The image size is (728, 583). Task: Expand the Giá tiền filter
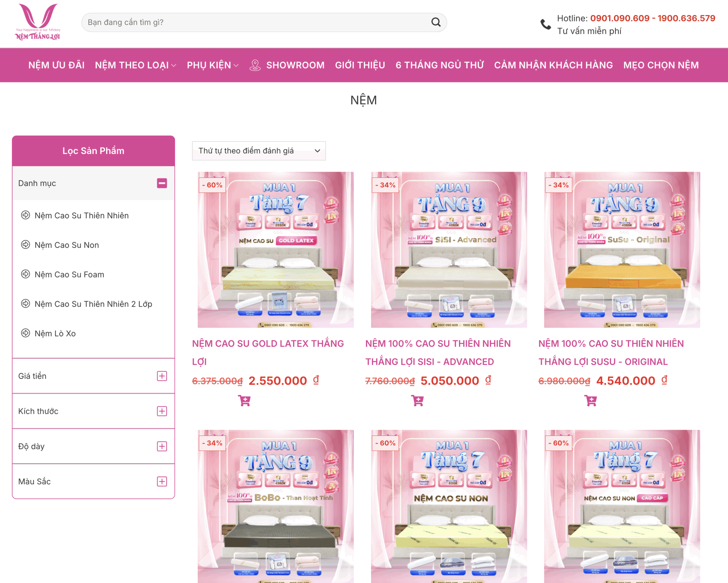[162, 376]
